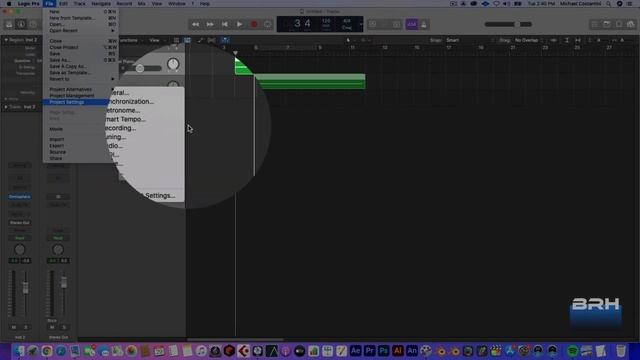The height and width of the screenshot is (360, 640).
Task: Open the Trash in the Dock
Action: (621, 351)
